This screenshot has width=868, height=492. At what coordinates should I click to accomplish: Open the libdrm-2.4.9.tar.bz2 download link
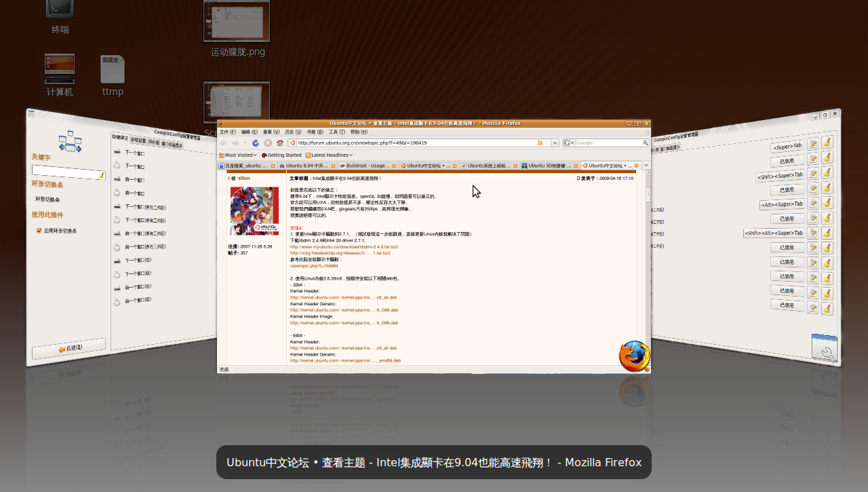(x=344, y=246)
